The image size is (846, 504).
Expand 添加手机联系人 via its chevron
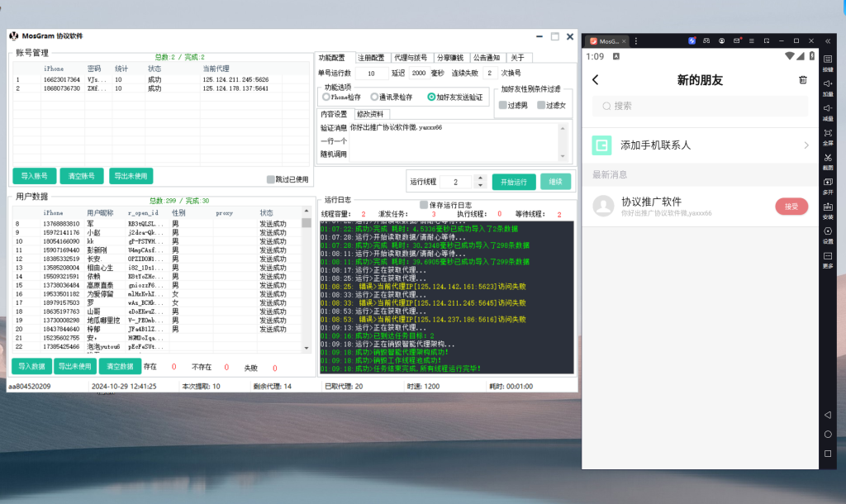coord(806,145)
